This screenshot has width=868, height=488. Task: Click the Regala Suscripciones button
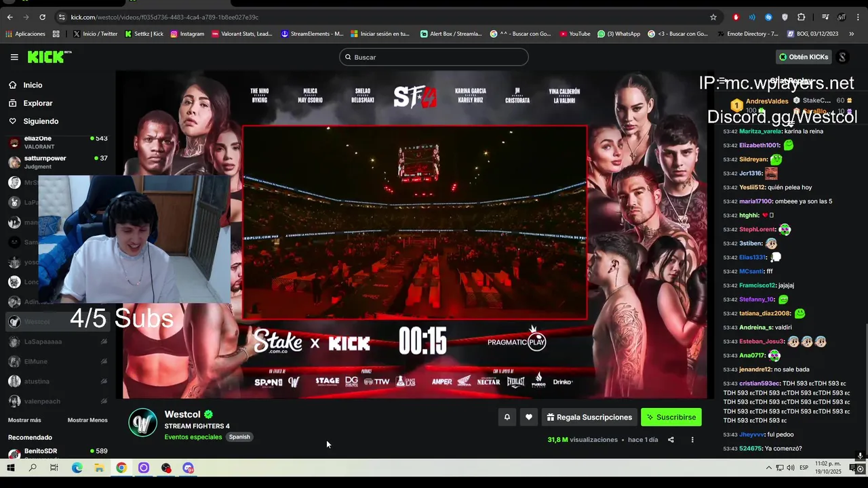point(589,418)
